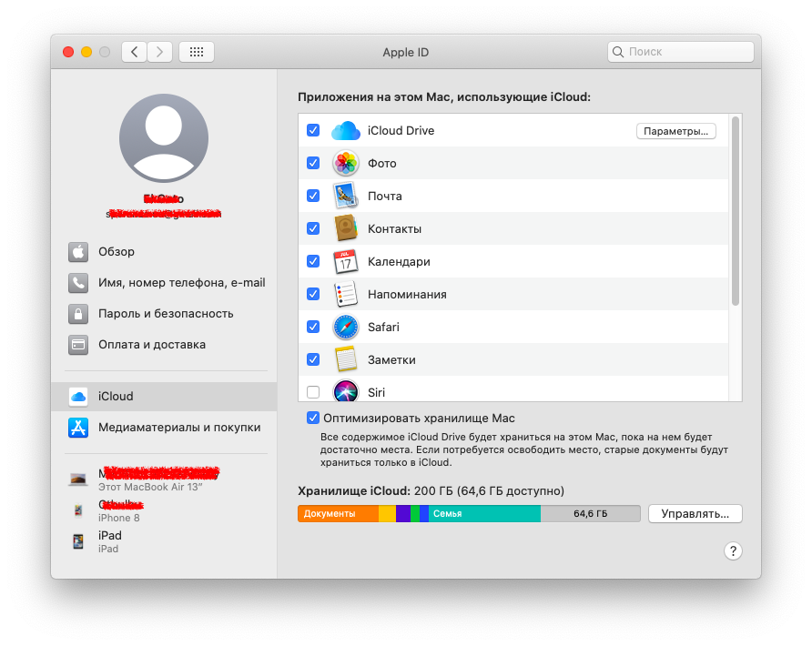Image resolution: width=812 pixels, height=646 pixels.
Task: Click the Управлять... storage button
Action: [695, 513]
